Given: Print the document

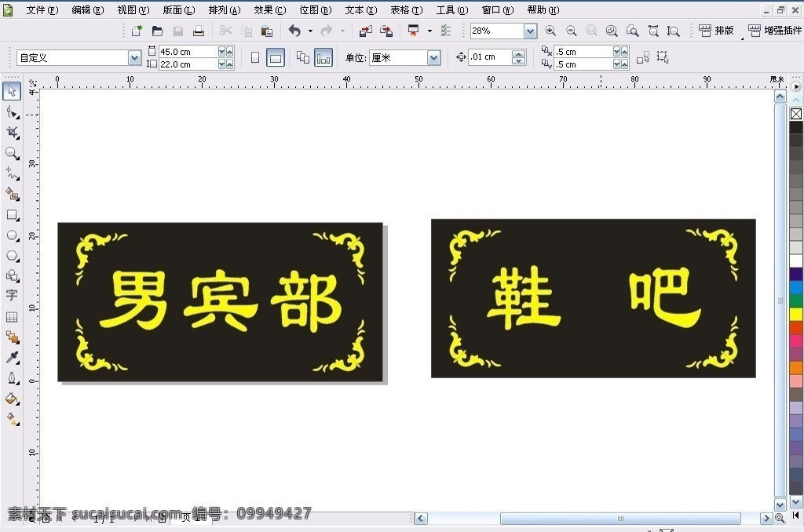Looking at the screenshot, I should 199,31.
